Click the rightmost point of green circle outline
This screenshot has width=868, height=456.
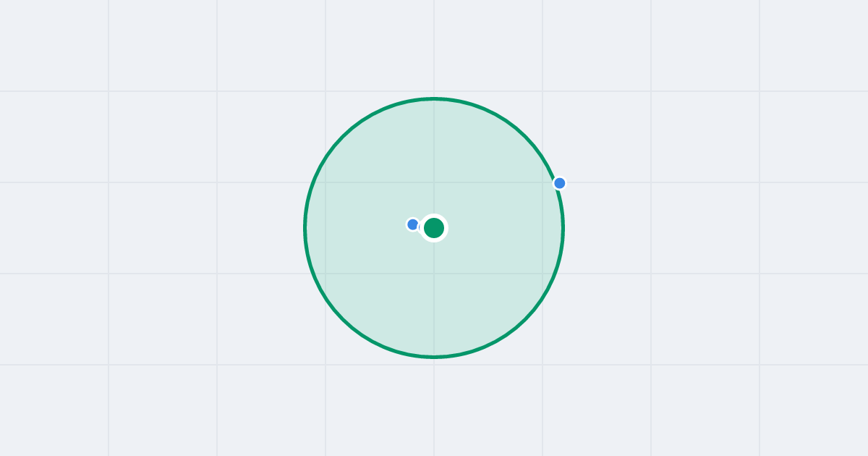(x=563, y=228)
